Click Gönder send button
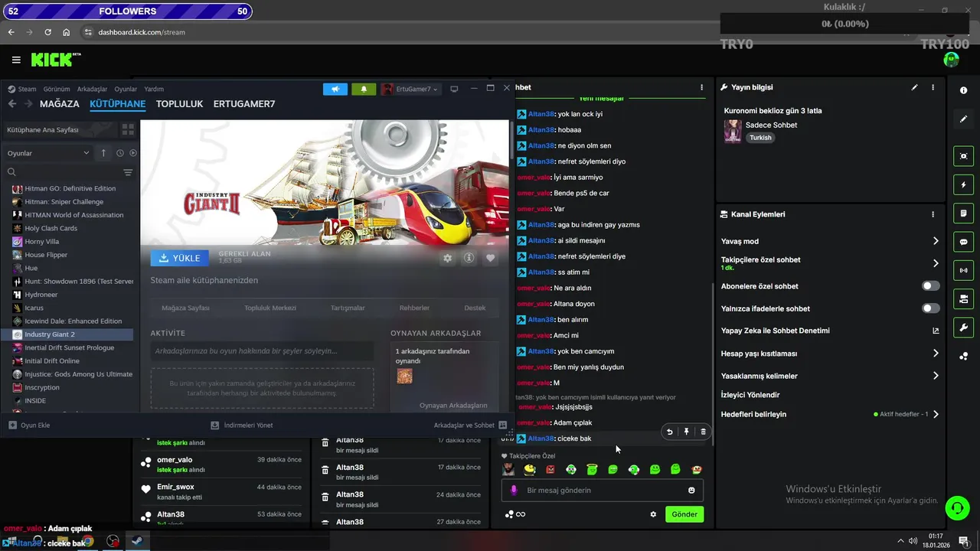The image size is (980, 551). (684, 514)
